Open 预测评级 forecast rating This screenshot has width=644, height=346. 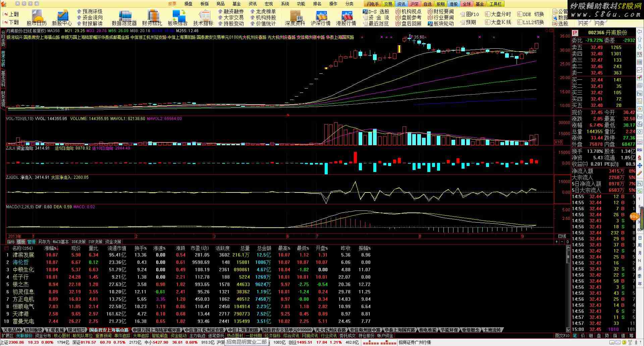pos(90,11)
